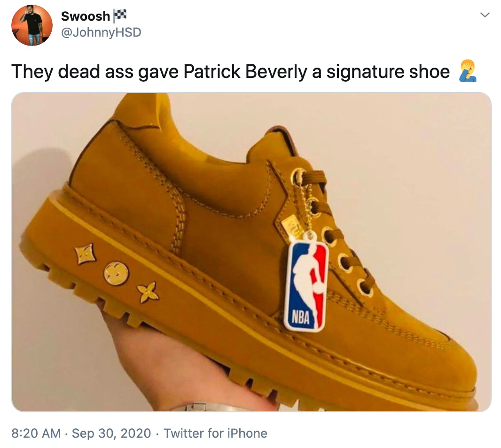The image size is (501, 448).
Task: Open the @JohnnyHSD handle link
Action: (x=101, y=32)
